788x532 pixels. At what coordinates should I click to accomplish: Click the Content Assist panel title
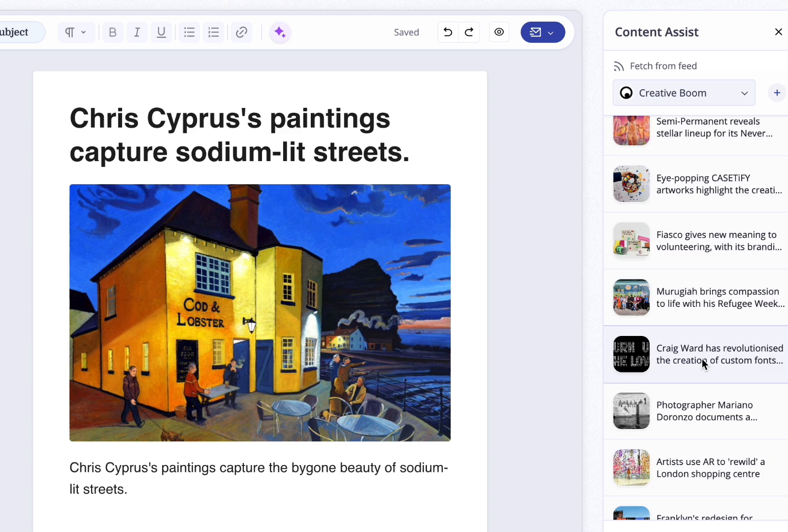tap(657, 32)
